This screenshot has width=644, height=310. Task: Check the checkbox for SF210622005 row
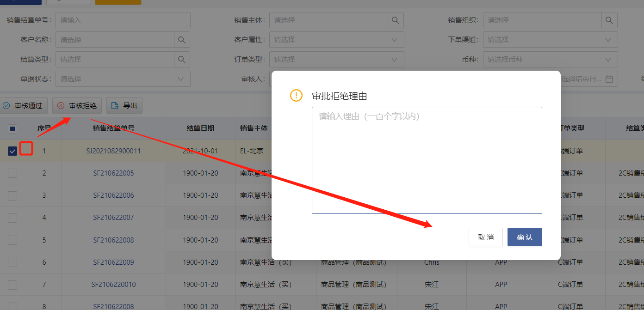pos(12,173)
